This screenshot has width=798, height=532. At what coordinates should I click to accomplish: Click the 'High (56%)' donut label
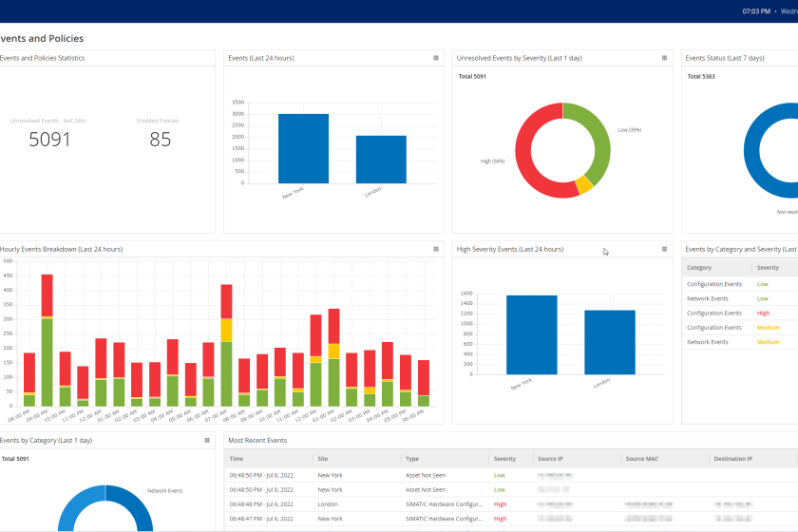click(493, 161)
